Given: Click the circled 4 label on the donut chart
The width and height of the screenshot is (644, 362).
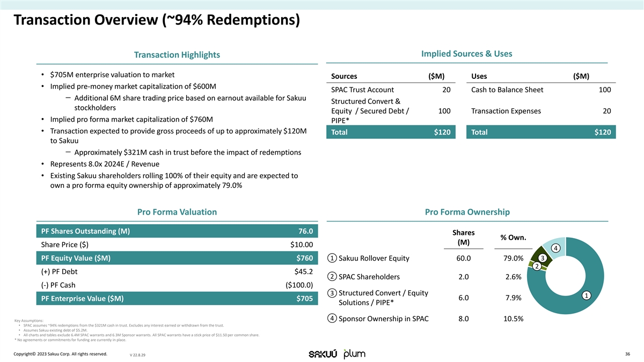Looking at the screenshot, I should tap(556, 247).
